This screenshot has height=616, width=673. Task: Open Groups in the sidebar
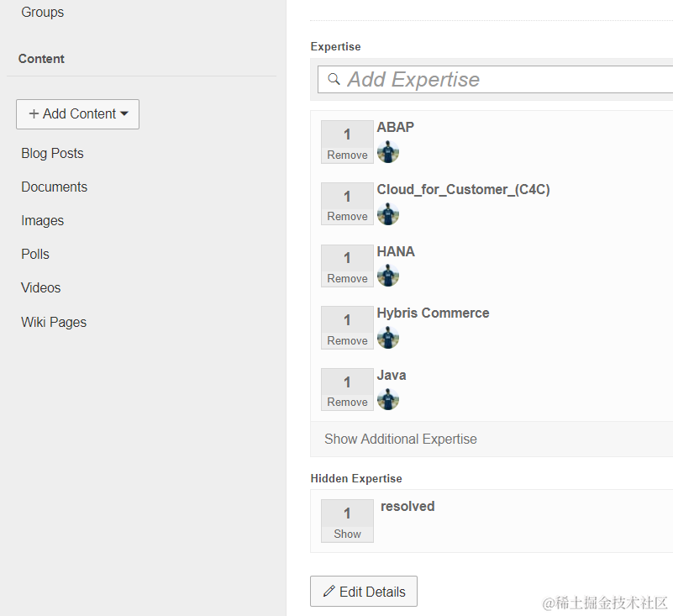pos(43,12)
